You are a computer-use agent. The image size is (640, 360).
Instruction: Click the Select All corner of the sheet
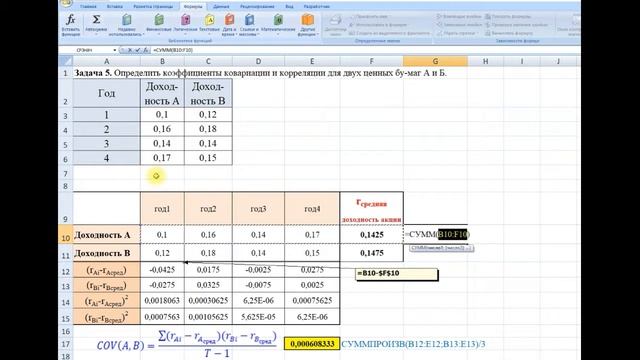(66, 61)
